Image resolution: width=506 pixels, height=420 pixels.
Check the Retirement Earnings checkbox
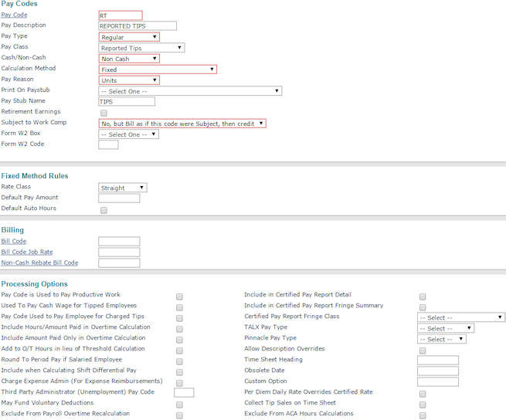click(104, 113)
